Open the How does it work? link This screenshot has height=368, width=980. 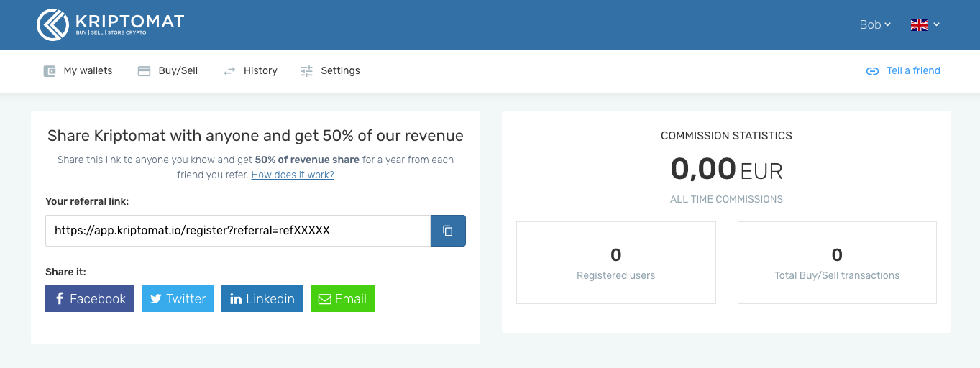click(293, 175)
